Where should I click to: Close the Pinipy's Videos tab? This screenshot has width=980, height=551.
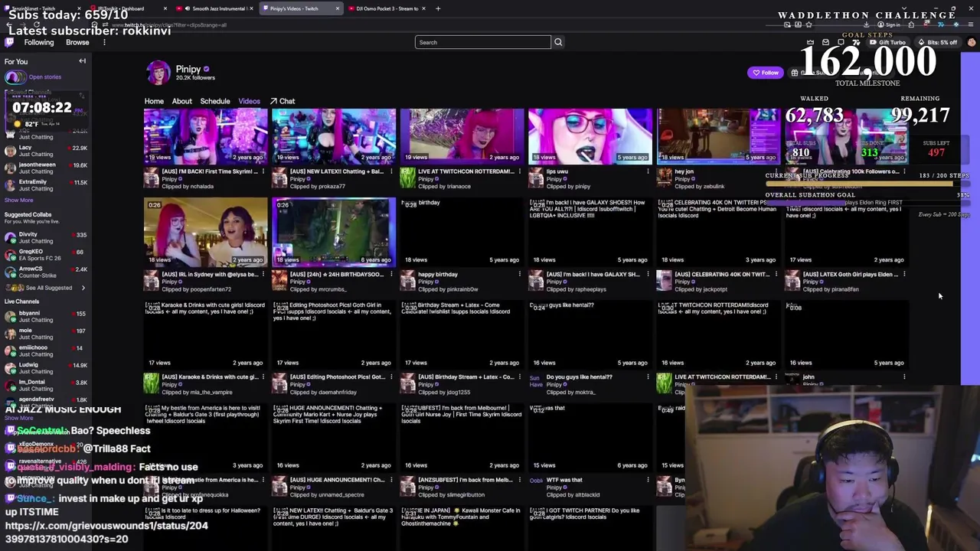[x=337, y=8]
